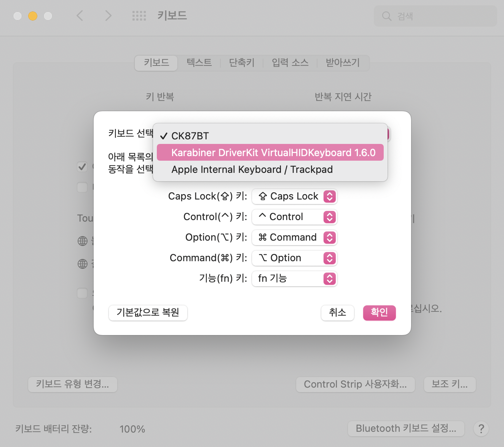The height and width of the screenshot is (447, 504).
Task: Confirm with the 확인 button
Action: tap(380, 313)
